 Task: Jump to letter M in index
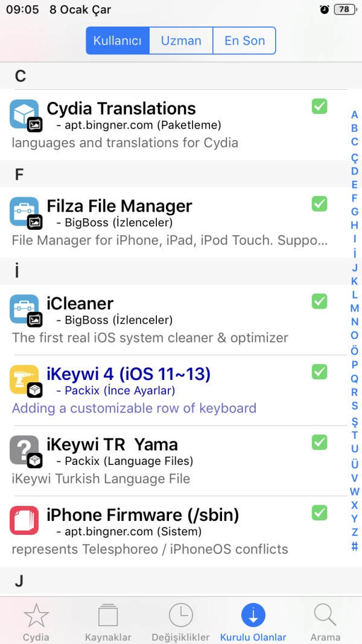click(x=355, y=308)
